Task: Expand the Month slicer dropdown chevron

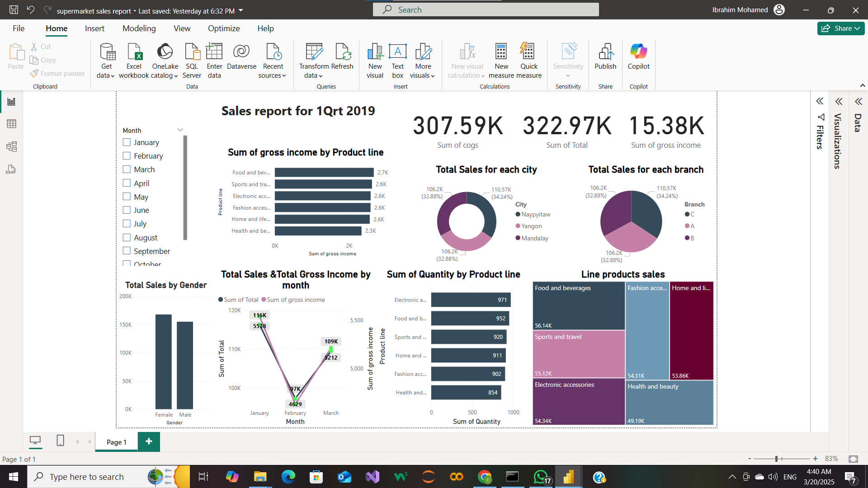Action: 180,130
